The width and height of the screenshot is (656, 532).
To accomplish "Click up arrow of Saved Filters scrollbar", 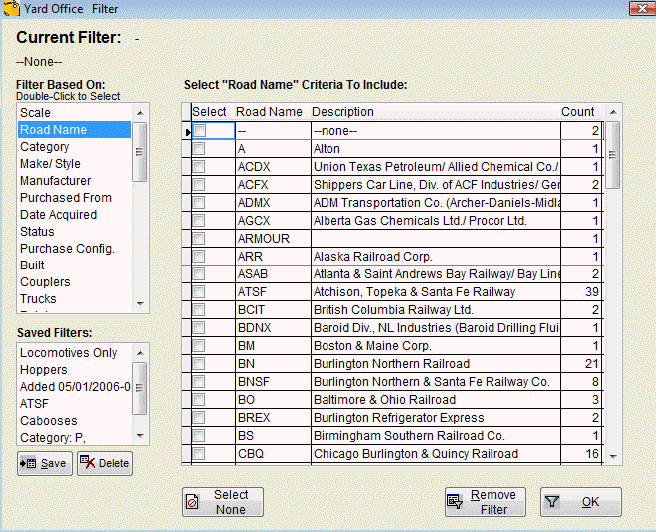I will click(140, 353).
